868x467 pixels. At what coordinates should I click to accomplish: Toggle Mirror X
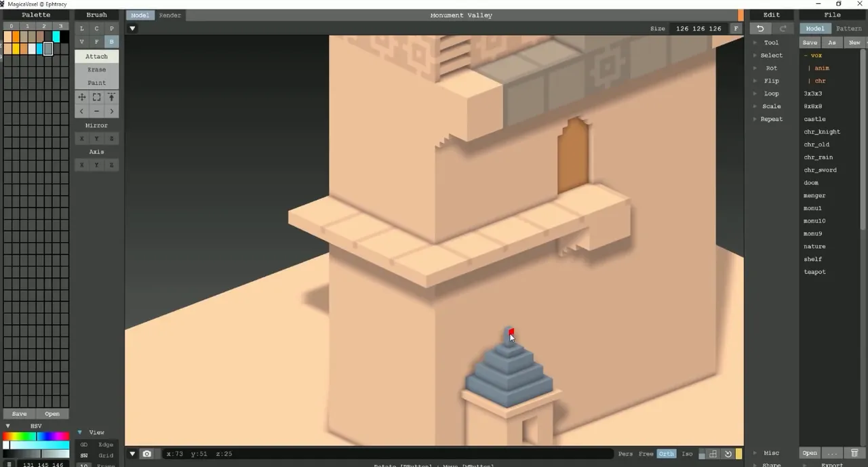coord(81,138)
